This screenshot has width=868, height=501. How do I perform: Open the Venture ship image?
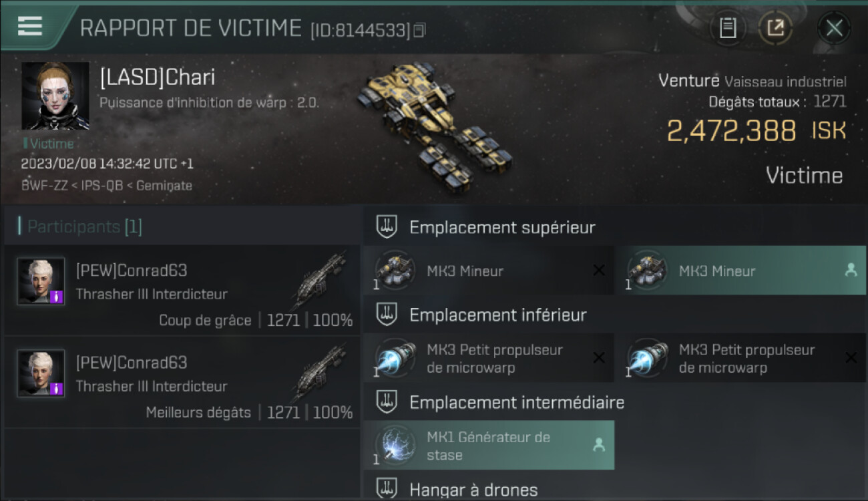click(434, 126)
